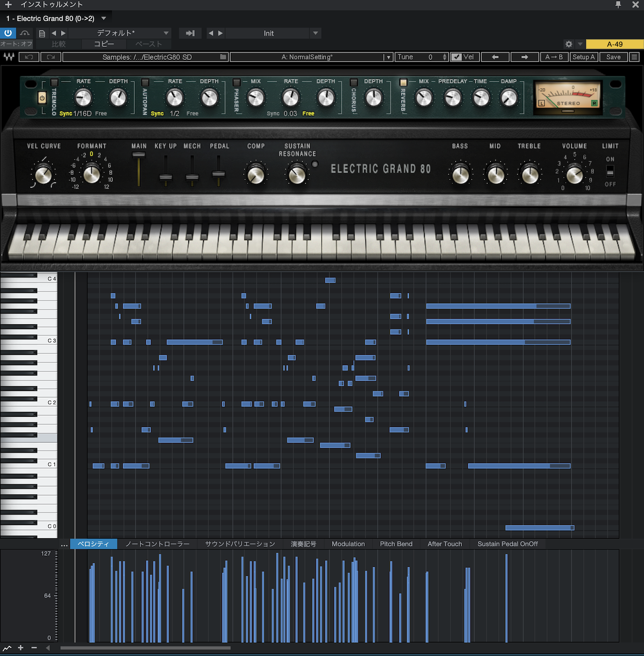644x656 pixels.
Task: Click the Vel Curve knob
Action: (x=43, y=175)
